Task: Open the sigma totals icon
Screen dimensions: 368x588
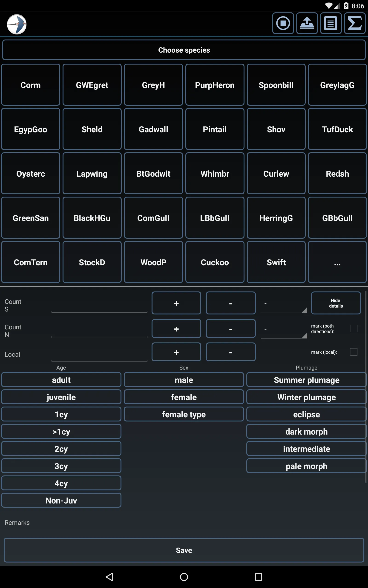Action: [x=355, y=23]
